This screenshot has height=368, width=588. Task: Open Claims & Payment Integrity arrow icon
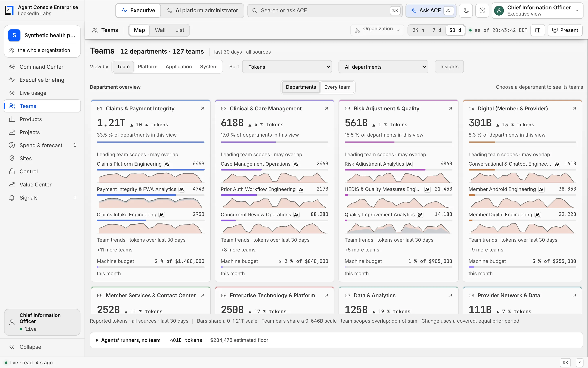coord(202,109)
